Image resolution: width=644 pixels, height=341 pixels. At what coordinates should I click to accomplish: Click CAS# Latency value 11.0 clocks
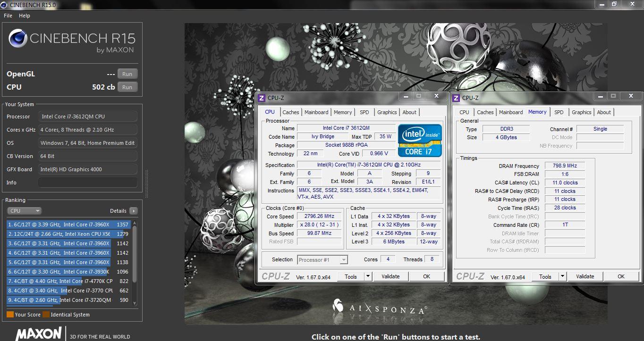565,183
